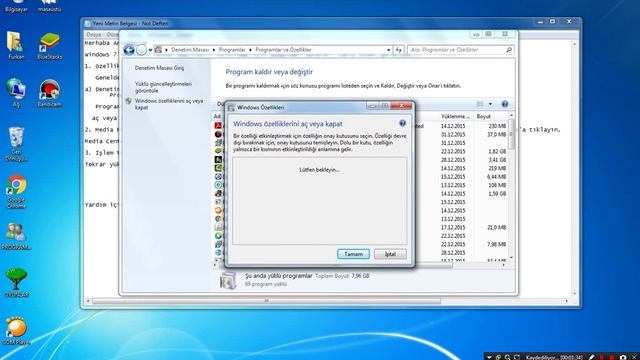Click the program list vertical scrollbar thumb
The width and height of the screenshot is (640, 360).
click(x=511, y=135)
